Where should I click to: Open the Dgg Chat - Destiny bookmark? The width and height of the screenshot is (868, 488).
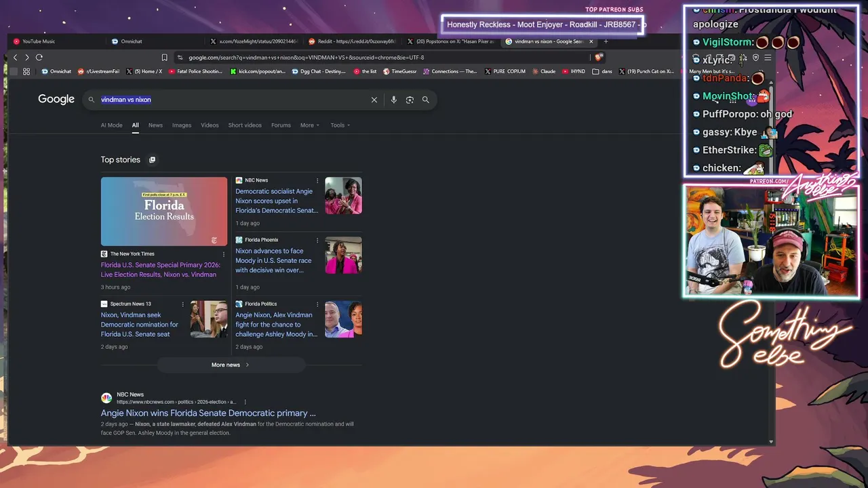319,71
